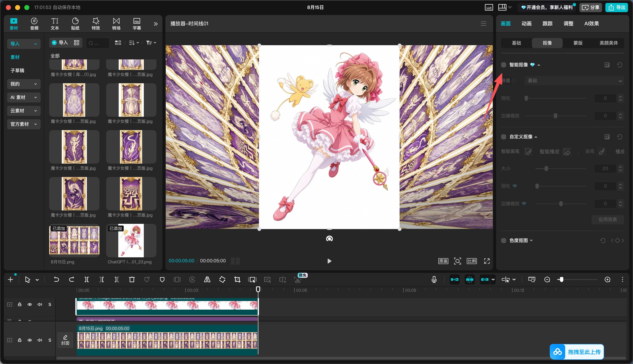Click the 导出 export button
Image resolution: width=633 pixels, height=364 pixels.
coord(616,7)
